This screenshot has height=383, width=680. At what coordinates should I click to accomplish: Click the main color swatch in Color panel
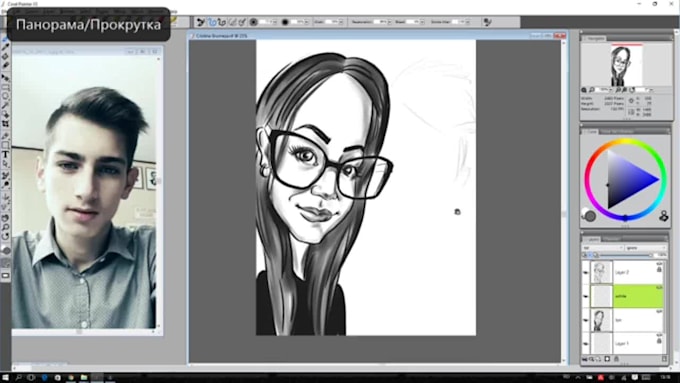pyautogui.click(x=591, y=216)
